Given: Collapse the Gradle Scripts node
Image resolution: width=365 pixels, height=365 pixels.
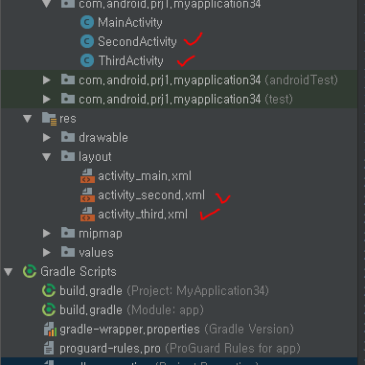Looking at the screenshot, I should 8,272.
